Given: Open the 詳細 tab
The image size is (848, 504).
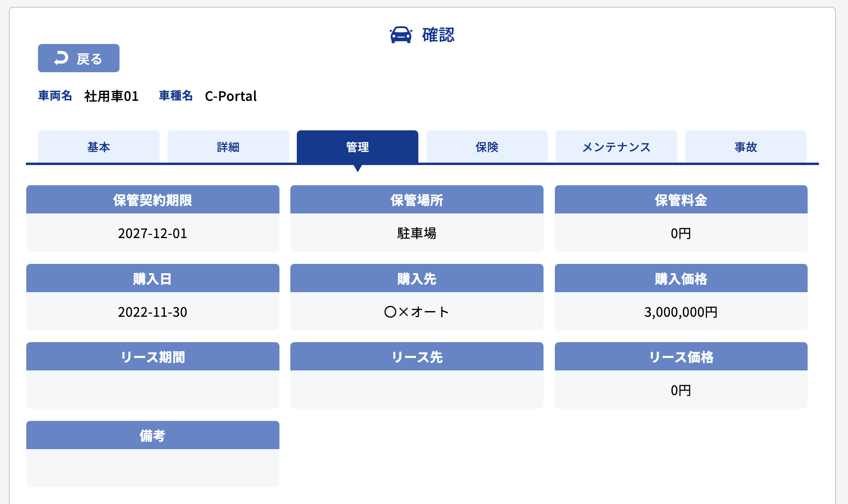Looking at the screenshot, I should pyautogui.click(x=228, y=147).
